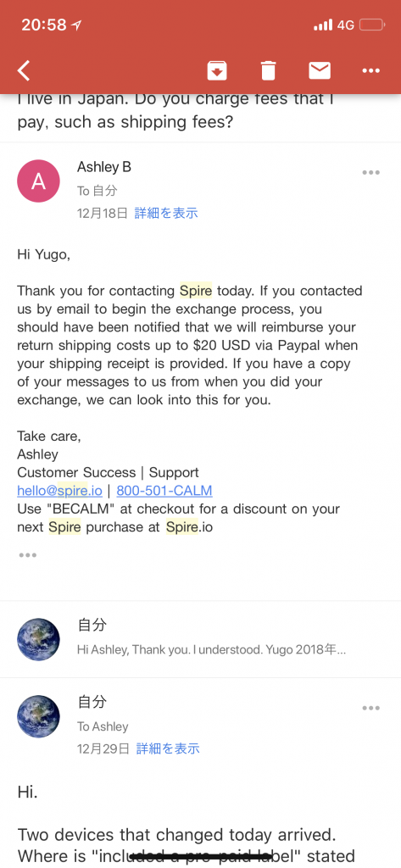Screen dimensions: 401x868
Task: Delete conversation with the trash icon
Action: pyautogui.click(x=268, y=70)
